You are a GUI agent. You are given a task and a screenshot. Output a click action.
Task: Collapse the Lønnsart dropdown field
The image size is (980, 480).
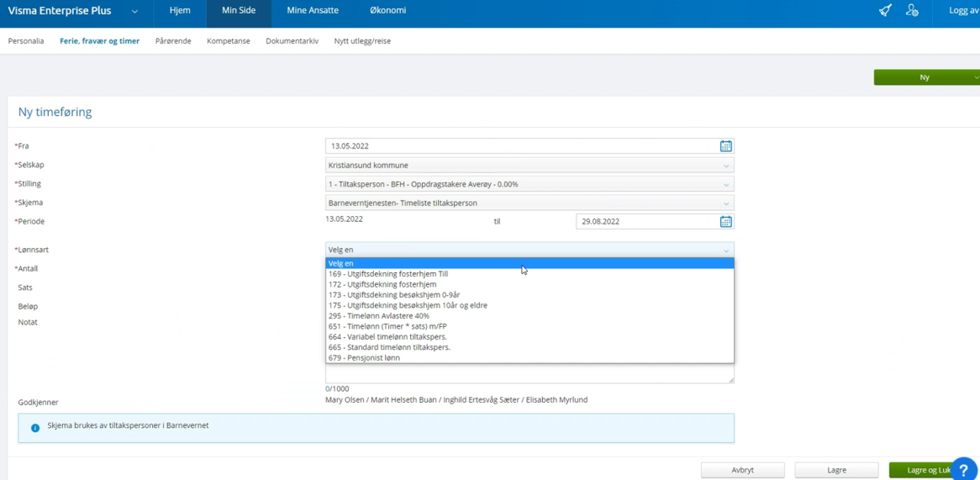pos(530,250)
